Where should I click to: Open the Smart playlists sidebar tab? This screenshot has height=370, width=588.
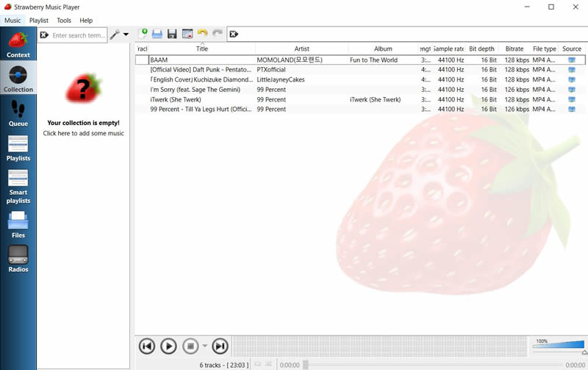tap(18, 186)
